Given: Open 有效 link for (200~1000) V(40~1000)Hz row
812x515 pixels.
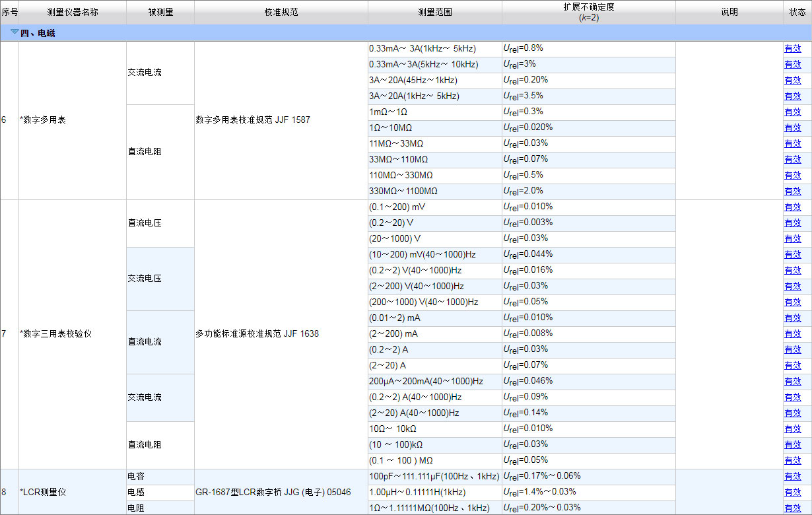Looking at the screenshot, I should pos(792,302).
